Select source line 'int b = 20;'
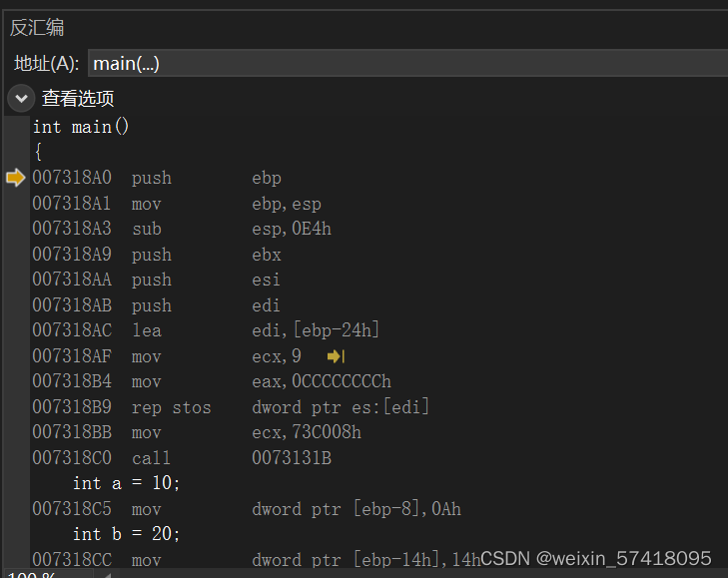The height and width of the screenshot is (578, 728). [x=126, y=534]
